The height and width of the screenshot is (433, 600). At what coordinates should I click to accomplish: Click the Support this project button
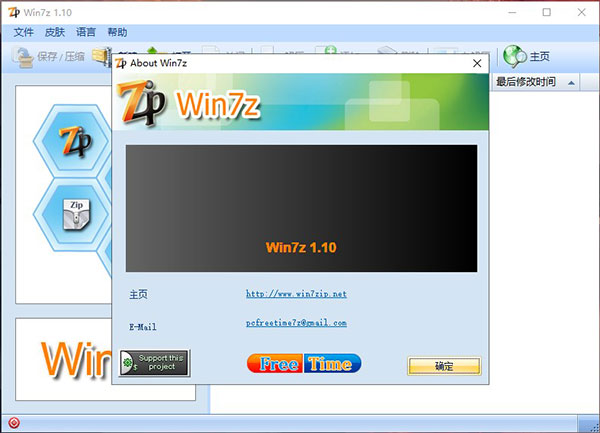pos(155,363)
